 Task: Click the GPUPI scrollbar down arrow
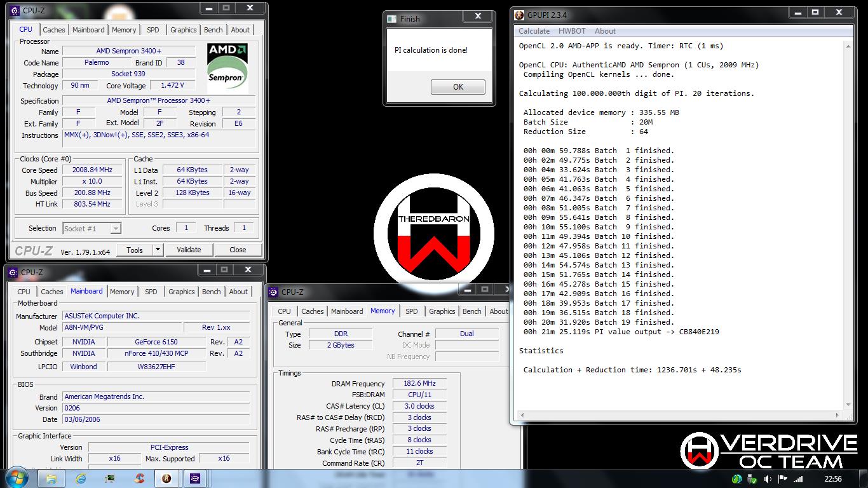coord(849,405)
